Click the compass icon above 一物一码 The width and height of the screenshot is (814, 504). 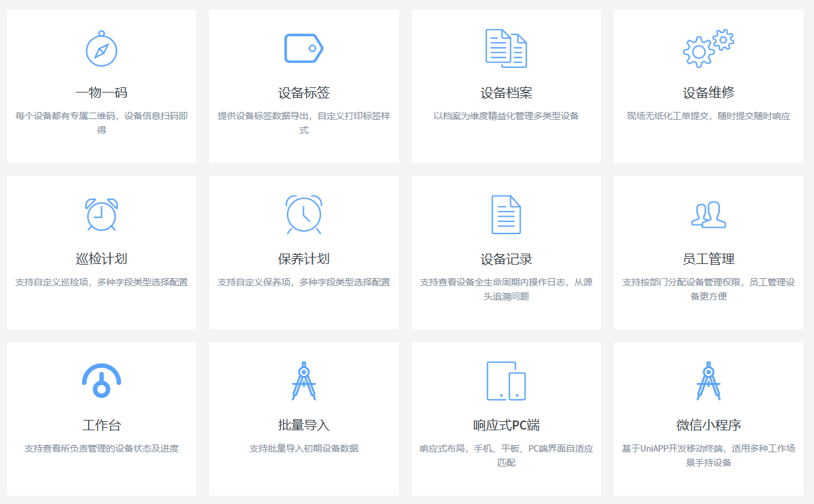(101, 49)
